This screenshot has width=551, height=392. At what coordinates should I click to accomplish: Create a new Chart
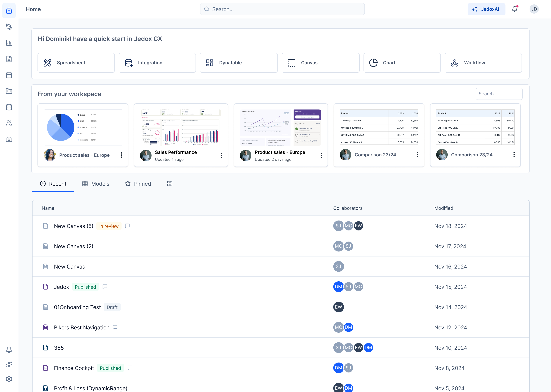pyautogui.click(x=402, y=63)
